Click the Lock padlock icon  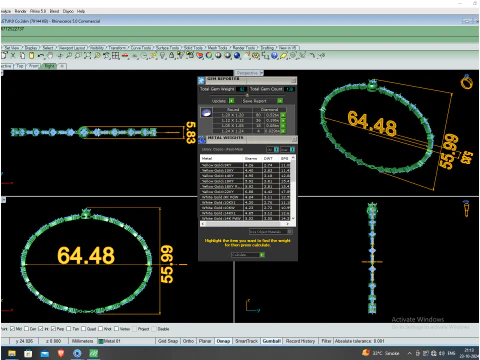pyautogui.click(x=171, y=56)
